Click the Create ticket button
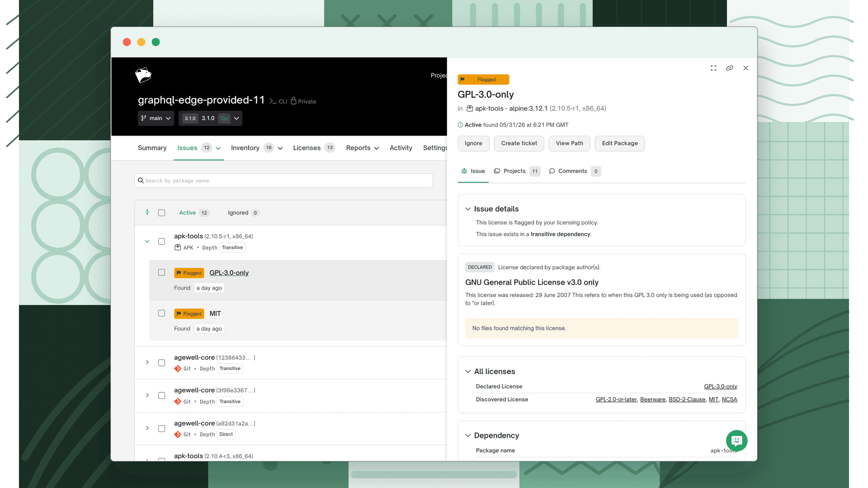 tap(519, 143)
